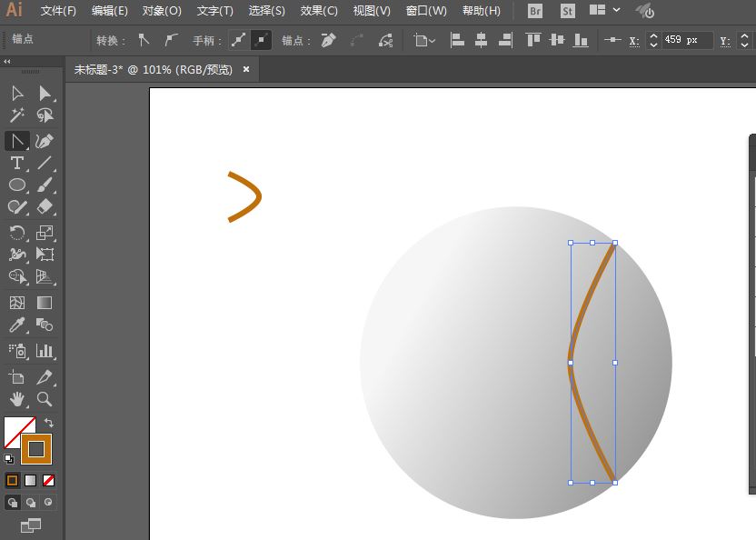Image resolution: width=756 pixels, height=540 pixels.
Task: Set paint to None
Action: pos(48,480)
